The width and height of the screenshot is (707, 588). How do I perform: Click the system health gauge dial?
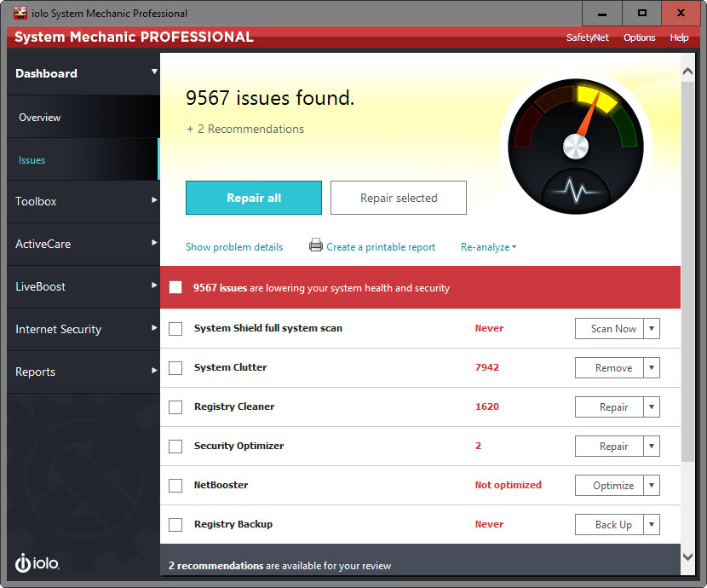[x=575, y=146]
